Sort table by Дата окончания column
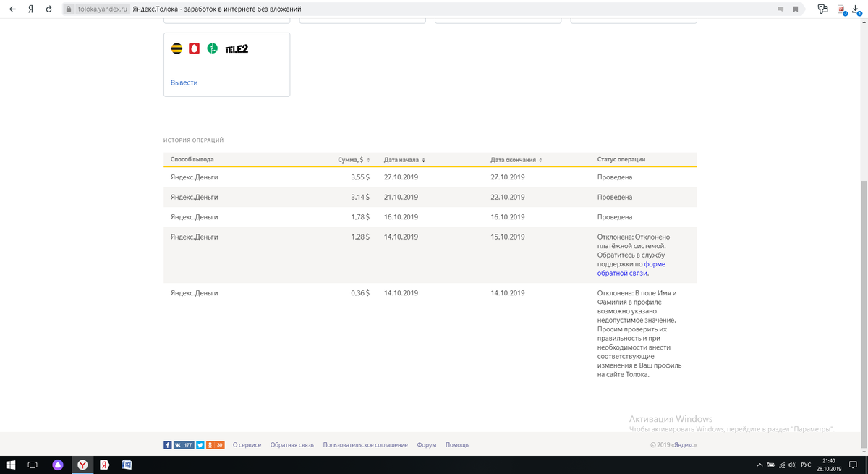868x474 pixels. [x=516, y=159]
